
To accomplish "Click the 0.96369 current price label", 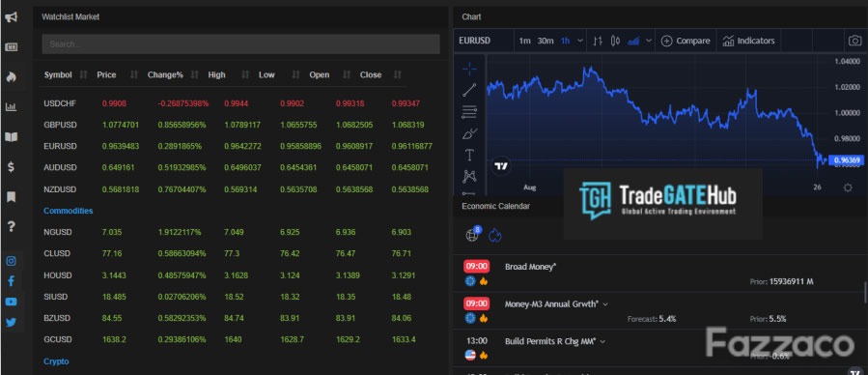I will point(846,160).
